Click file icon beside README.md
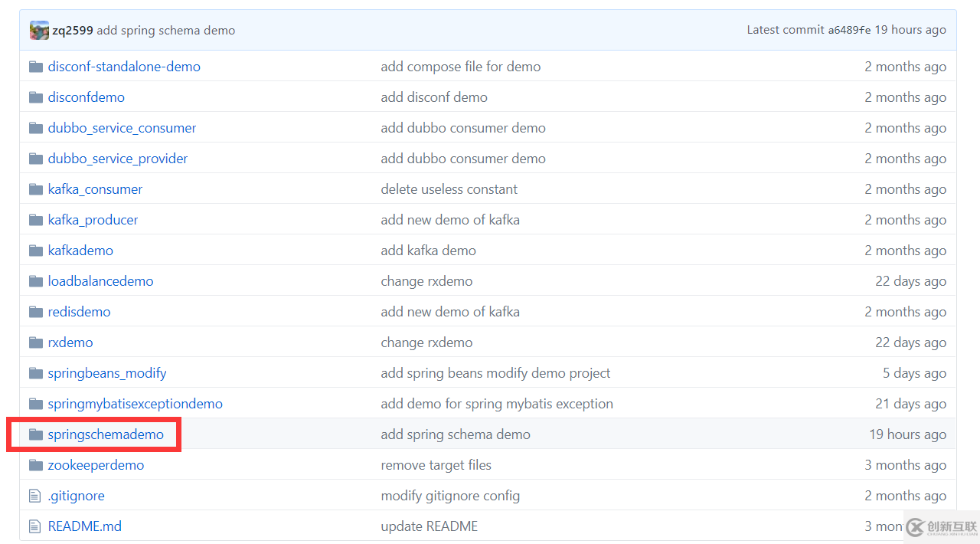Image resolution: width=980 pixels, height=544 pixels. click(34, 526)
